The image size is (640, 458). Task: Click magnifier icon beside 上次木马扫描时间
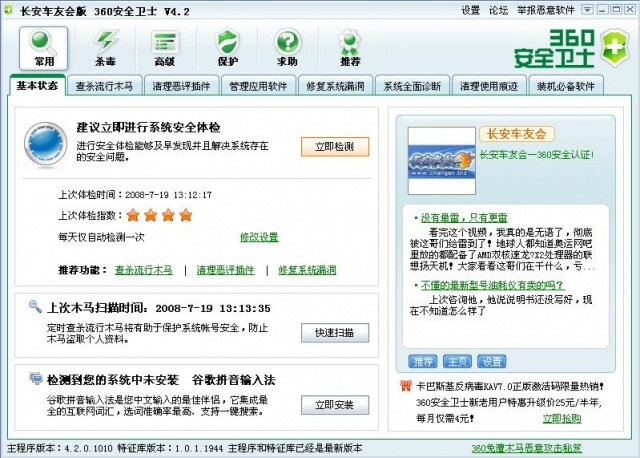coord(35,306)
